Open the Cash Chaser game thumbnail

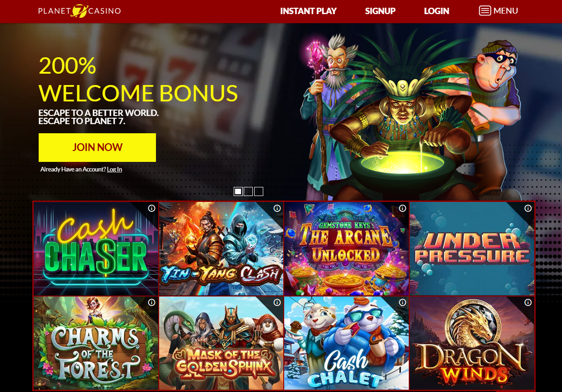(95, 249)
